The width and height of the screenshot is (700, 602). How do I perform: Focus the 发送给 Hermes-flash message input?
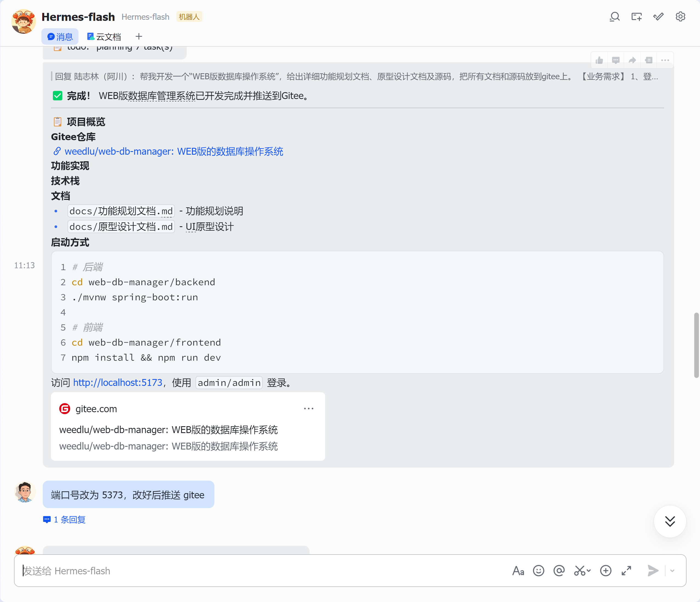point(263,571)
